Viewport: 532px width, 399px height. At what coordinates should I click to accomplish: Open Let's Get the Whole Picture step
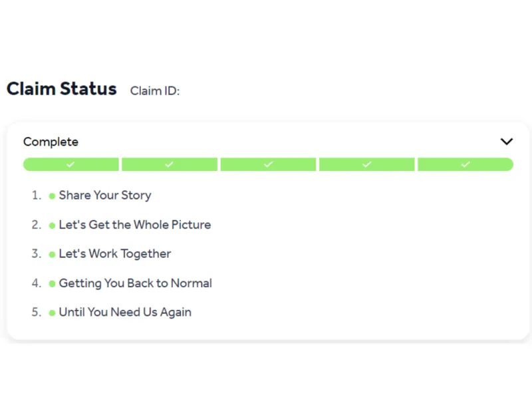pos(134,225)
